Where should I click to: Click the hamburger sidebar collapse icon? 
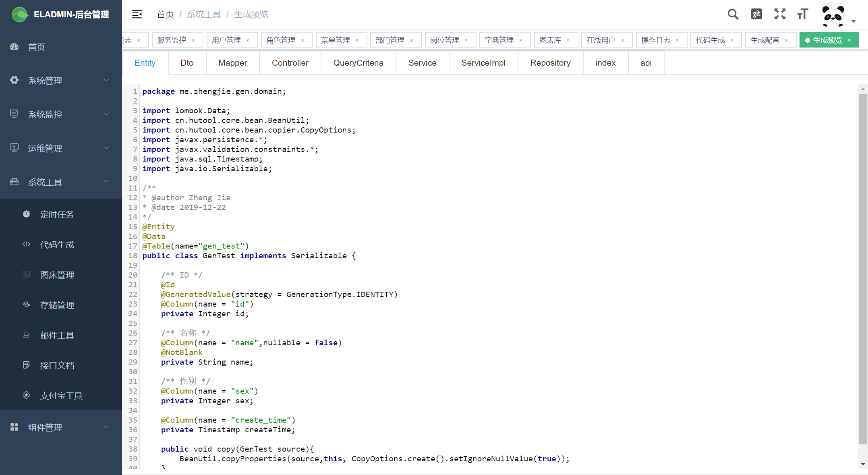pyautogui.click(x=137, y=15)
